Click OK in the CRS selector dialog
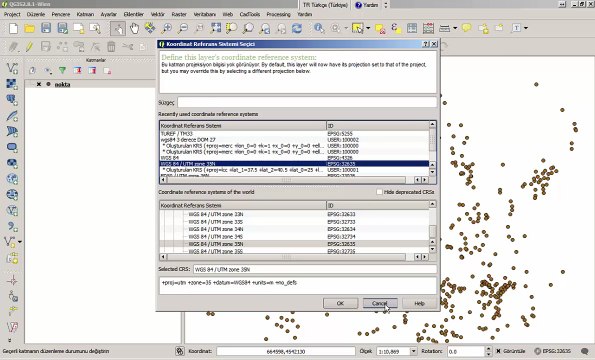Screen dimensions: 595x360 340,303
